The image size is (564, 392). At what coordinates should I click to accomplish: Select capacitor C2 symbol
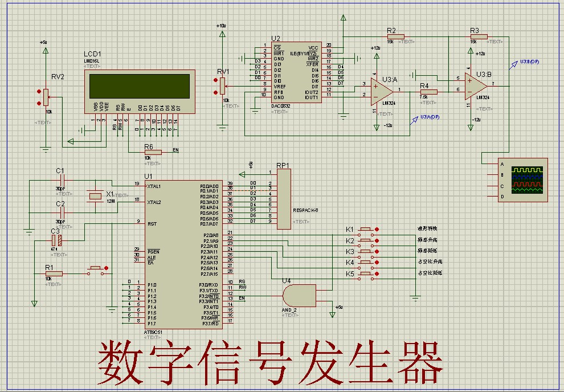62,213
